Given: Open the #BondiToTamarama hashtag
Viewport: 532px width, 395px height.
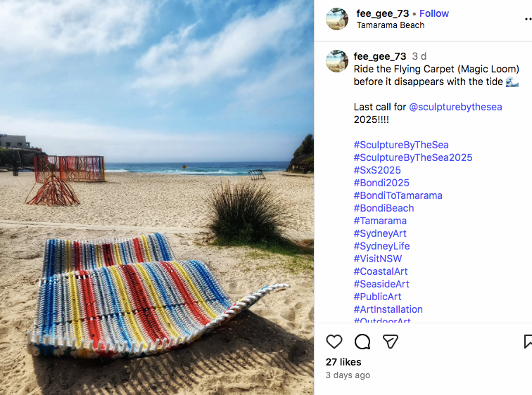Looking at the screenshot, I should 398,195.
